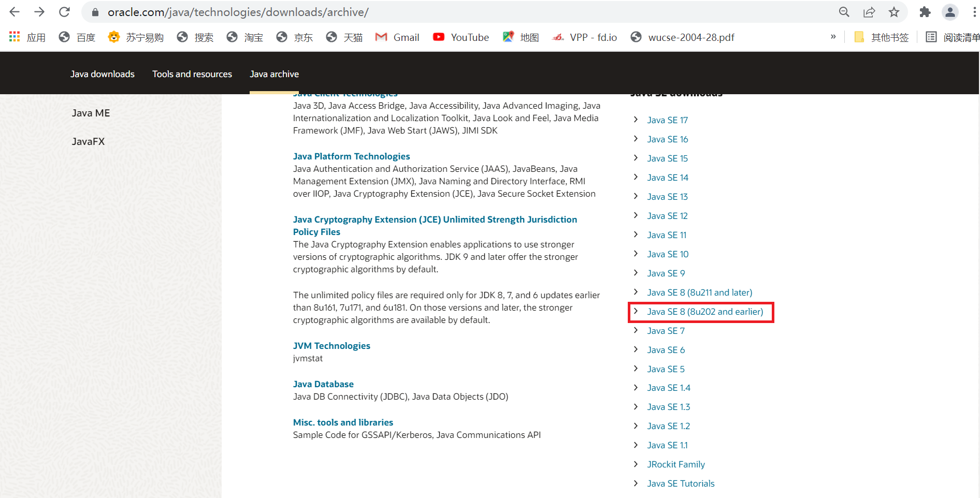Show more bookmarks with the double chevron

coord(833,37)
